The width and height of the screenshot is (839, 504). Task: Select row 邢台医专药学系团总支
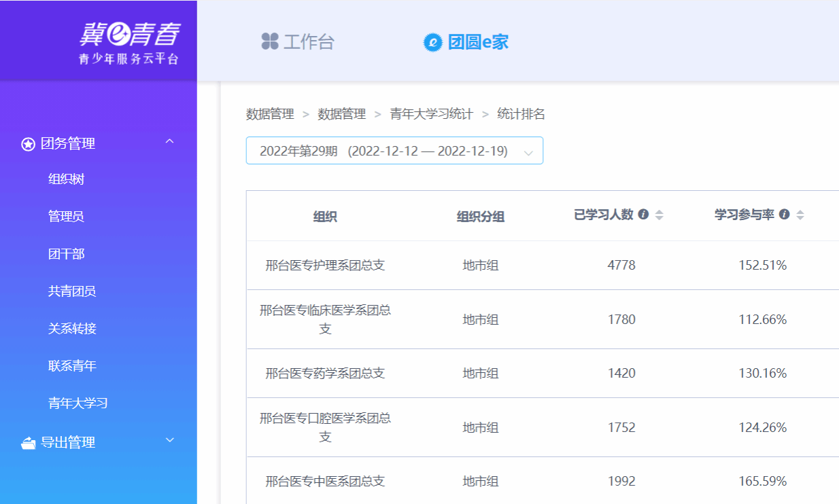(543, 374)
